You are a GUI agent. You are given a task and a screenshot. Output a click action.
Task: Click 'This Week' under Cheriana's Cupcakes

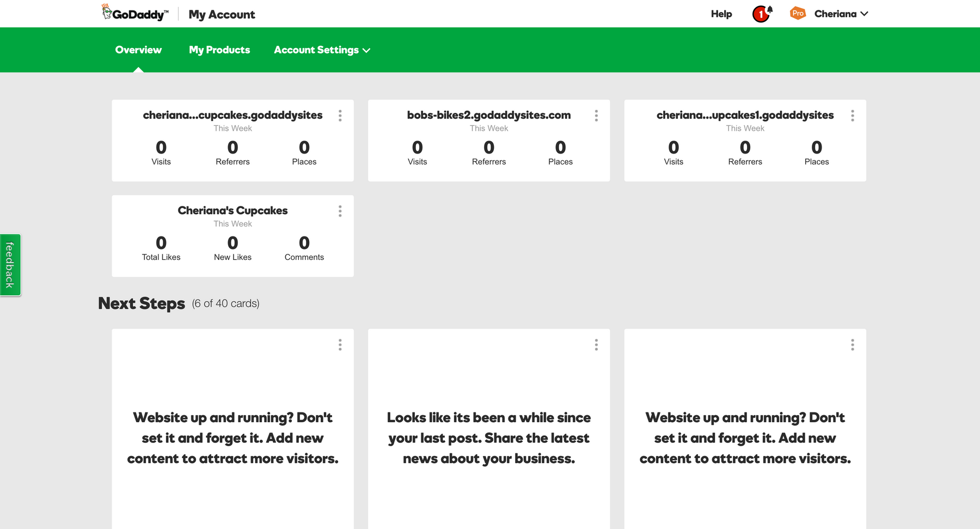[232, 224]
